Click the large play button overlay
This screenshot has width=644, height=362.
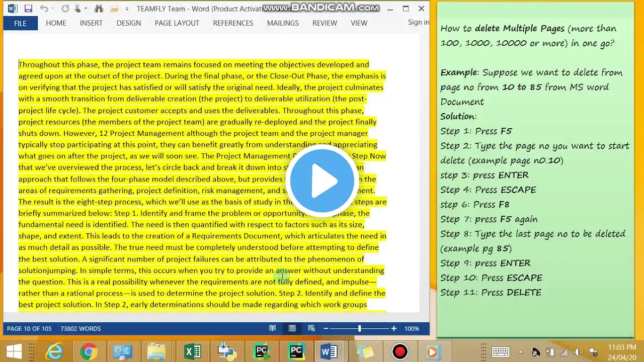[322, 180]
